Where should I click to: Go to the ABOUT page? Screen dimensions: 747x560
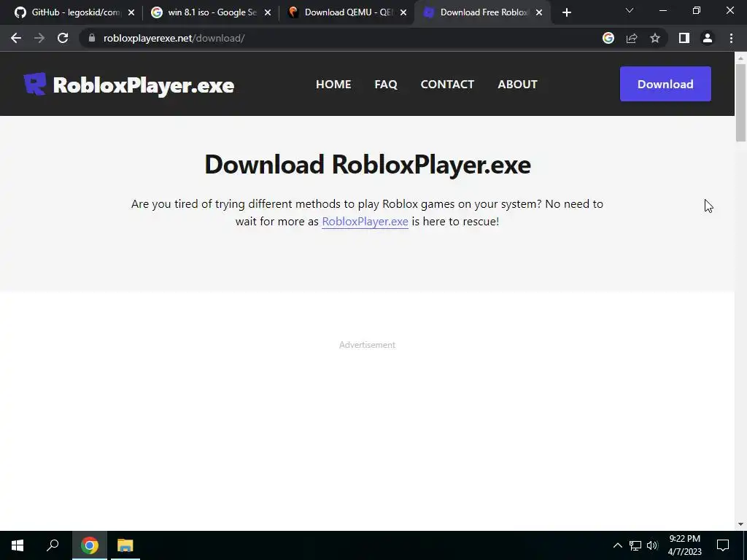click(x=517, y=85)
